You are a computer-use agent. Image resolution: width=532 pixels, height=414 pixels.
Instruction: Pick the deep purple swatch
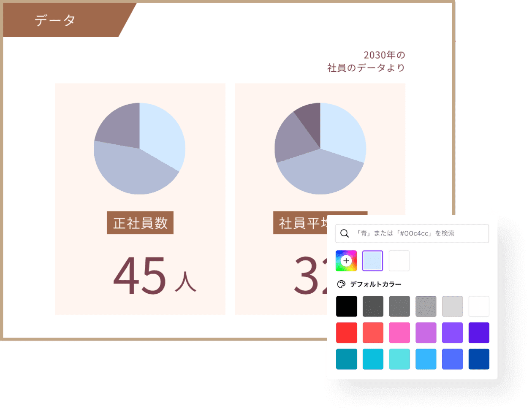[479, 333]
